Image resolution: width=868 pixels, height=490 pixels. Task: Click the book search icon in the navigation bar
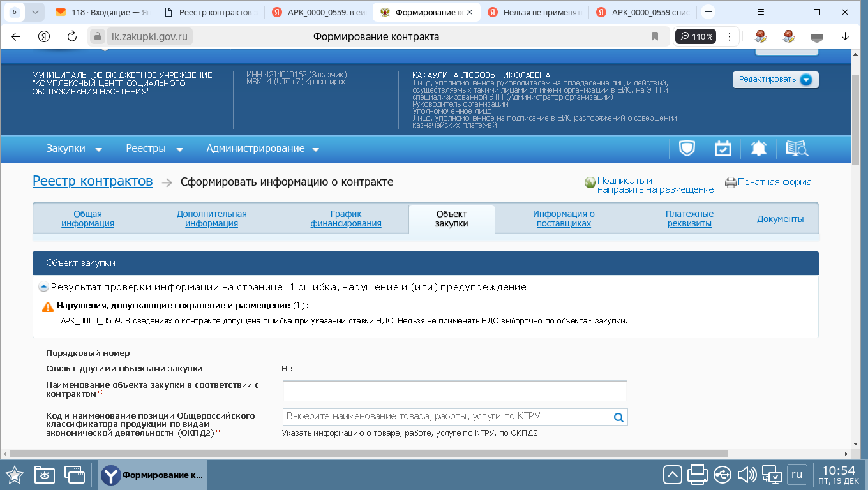797,149
